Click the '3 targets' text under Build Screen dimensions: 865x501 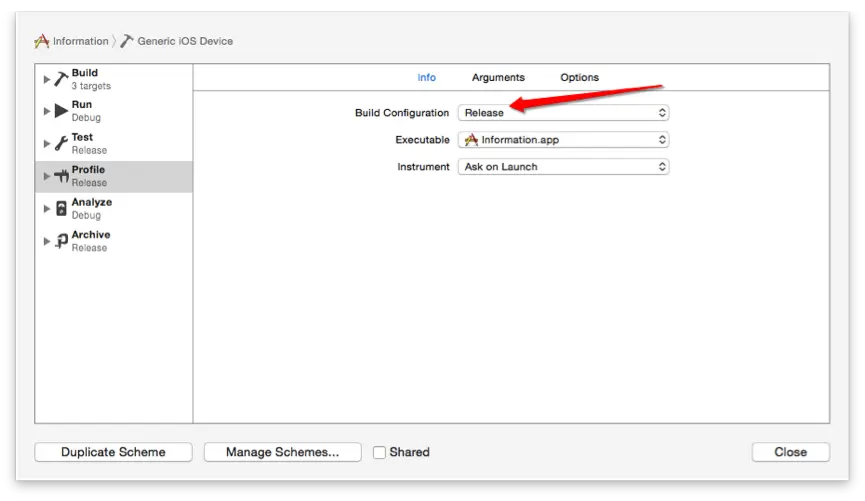[91, 86]
